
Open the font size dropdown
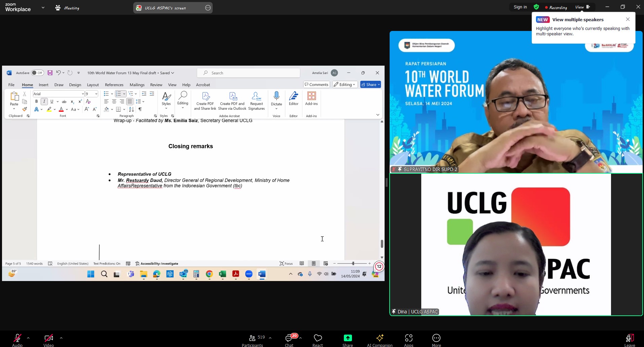(96, 94)
